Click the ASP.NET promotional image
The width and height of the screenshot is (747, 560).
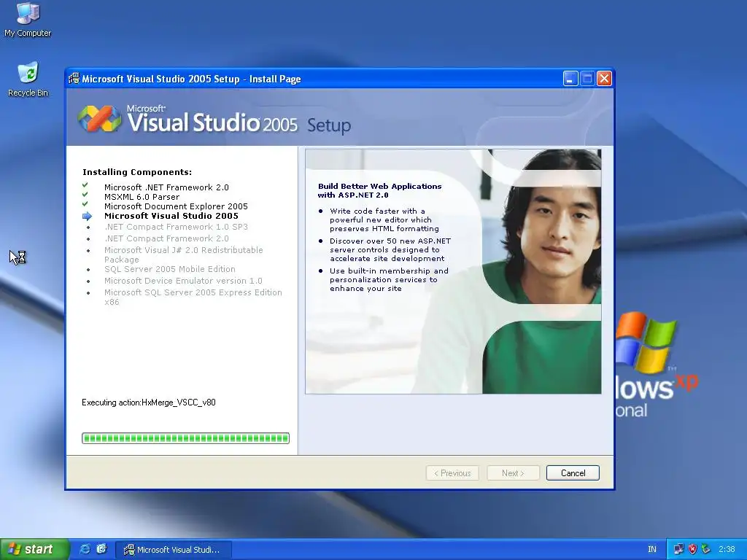point(453,271)
